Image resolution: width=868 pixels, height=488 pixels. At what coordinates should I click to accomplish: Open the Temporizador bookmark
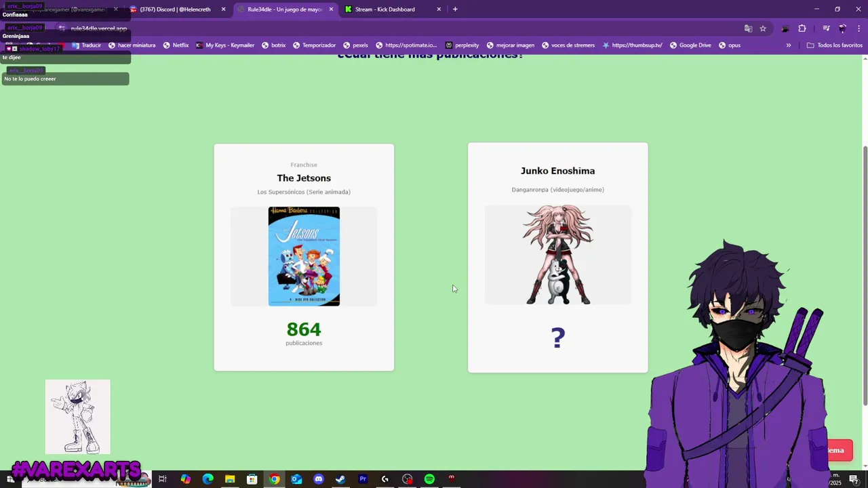click(314, 45)
